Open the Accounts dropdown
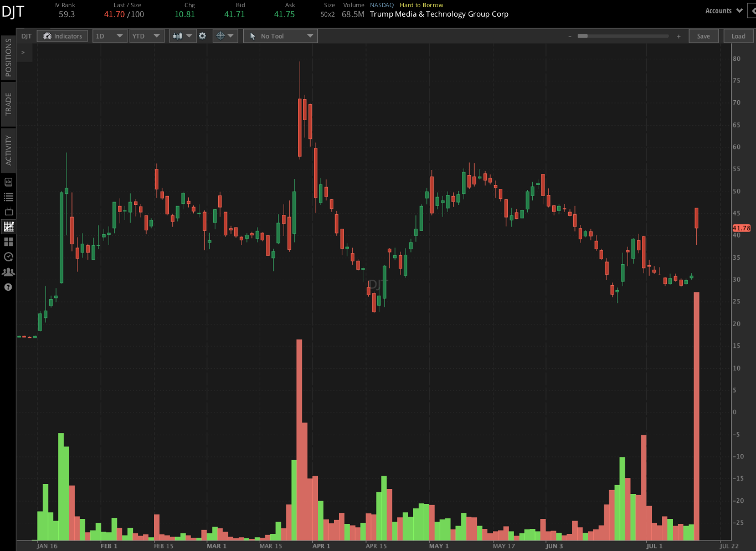This screenshot has width=756, height=551. point(723,10)
